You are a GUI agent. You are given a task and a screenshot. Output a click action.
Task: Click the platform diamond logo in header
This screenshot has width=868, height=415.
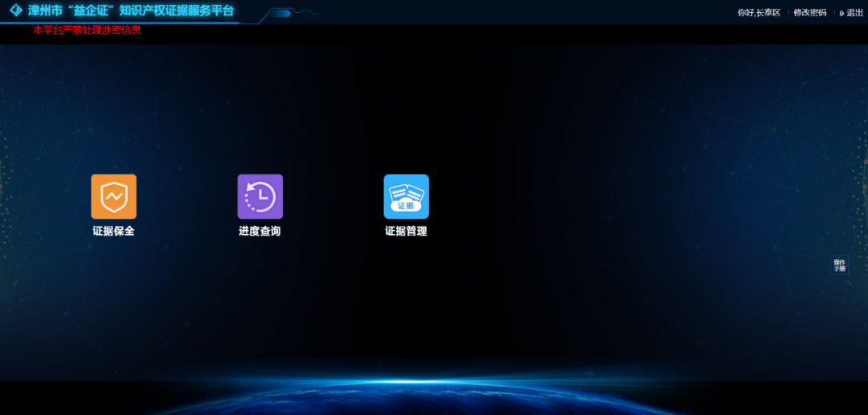(15, 10)
